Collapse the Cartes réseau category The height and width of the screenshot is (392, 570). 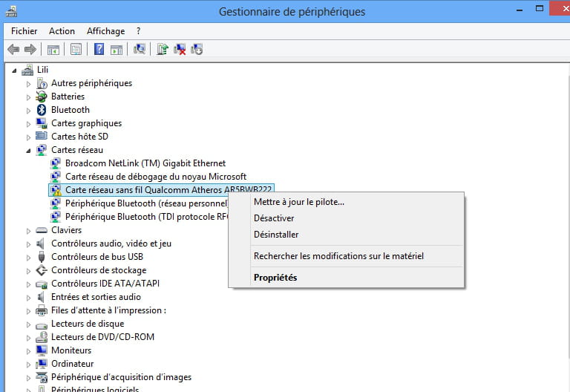pyautogui.click(x=29, y=150)
